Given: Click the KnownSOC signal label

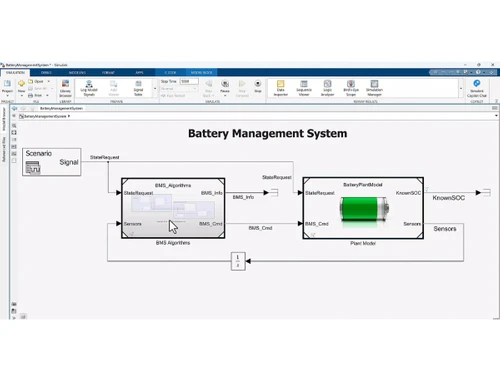Looking at the screenshot, I should coord(449,198).
